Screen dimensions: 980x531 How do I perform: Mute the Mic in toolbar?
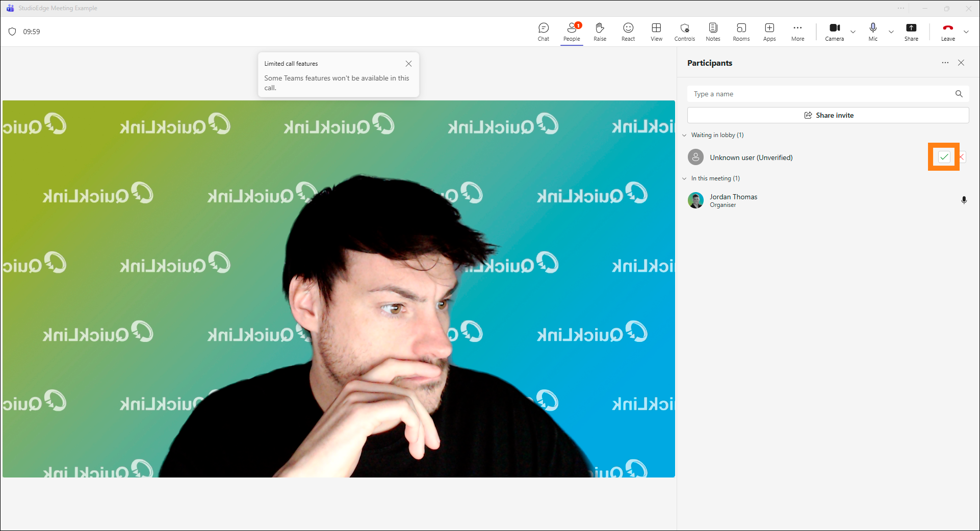pyautogui.click(x=873, y=32)
